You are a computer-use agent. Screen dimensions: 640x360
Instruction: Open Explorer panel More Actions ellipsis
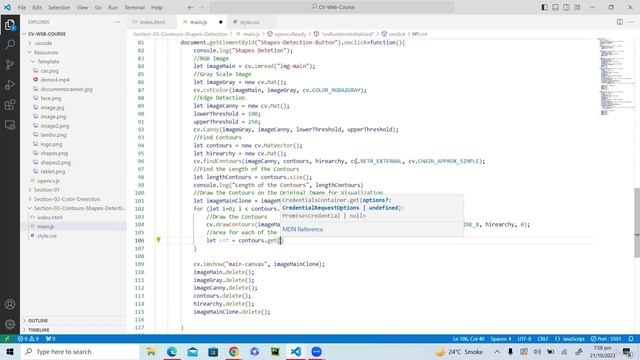[117, 22]
